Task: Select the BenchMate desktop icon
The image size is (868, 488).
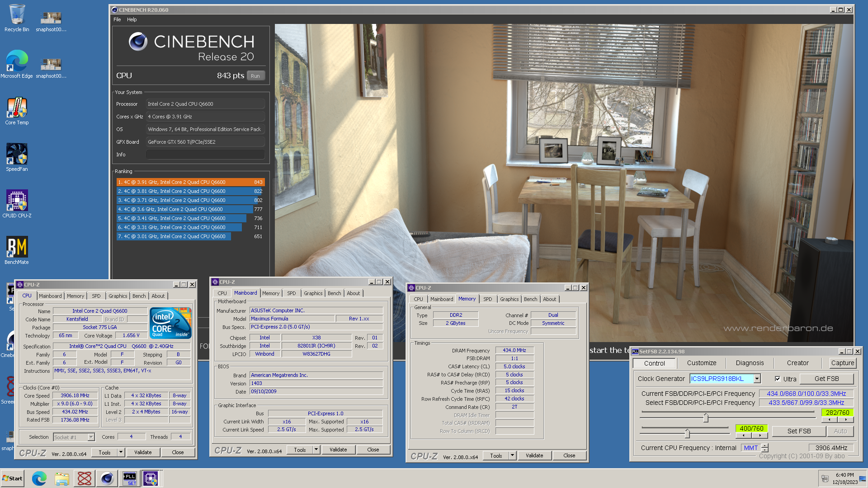Action: click(17, 250)
